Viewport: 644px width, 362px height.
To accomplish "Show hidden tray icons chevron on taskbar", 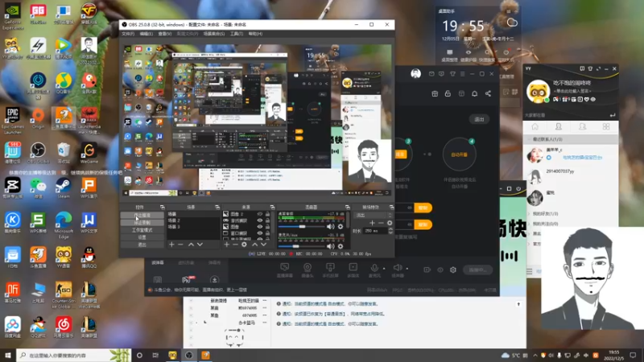I will 535,356.
